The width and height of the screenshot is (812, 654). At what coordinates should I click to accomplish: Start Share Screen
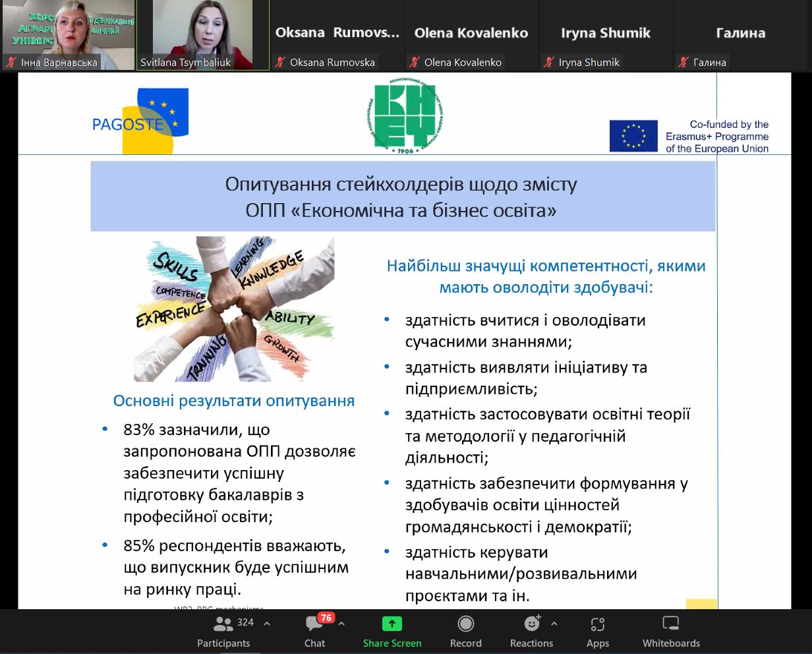392,632
